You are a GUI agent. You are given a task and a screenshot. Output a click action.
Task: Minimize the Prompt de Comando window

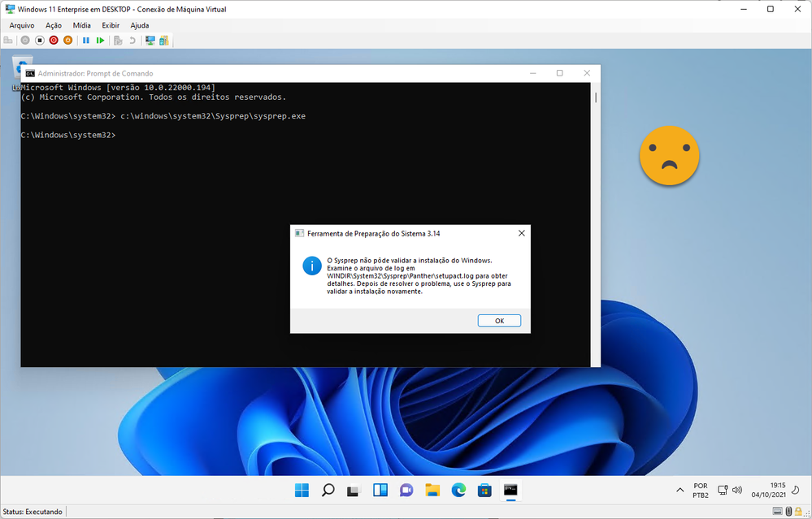533,73
